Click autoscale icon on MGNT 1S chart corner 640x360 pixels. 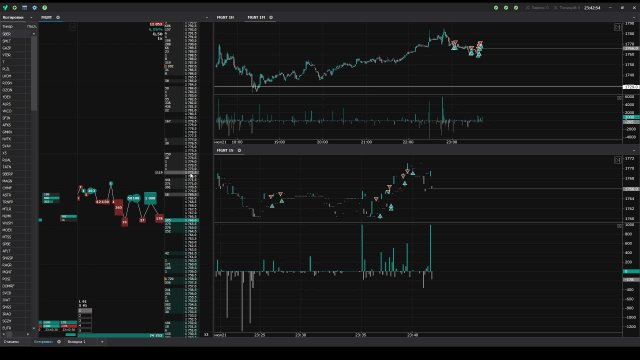click(x=618, y=160)
